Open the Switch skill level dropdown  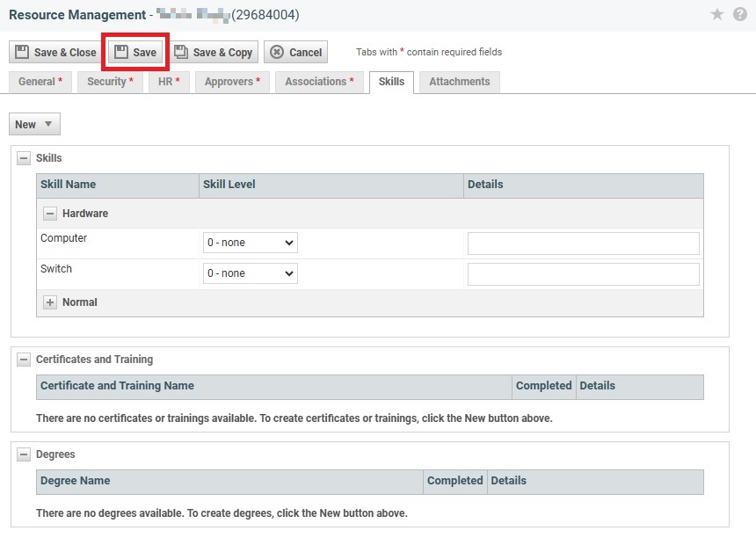point(251,273)
